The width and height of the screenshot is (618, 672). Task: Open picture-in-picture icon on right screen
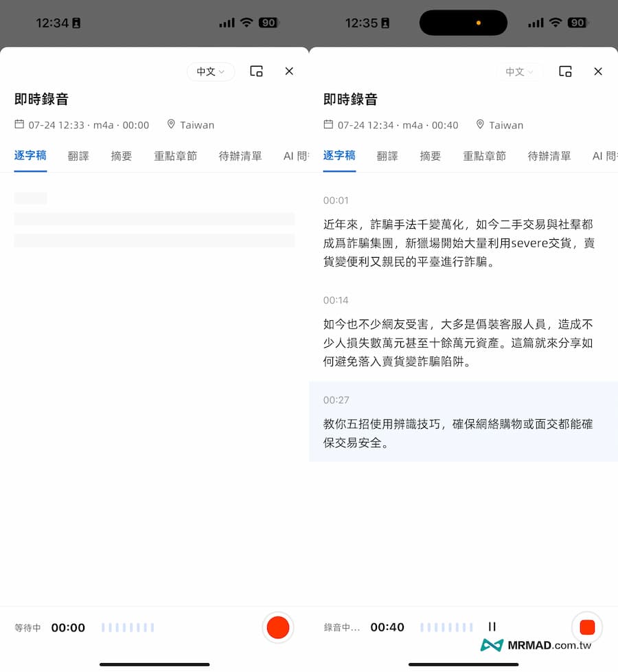pyautogui.click(x=565, y=71)
